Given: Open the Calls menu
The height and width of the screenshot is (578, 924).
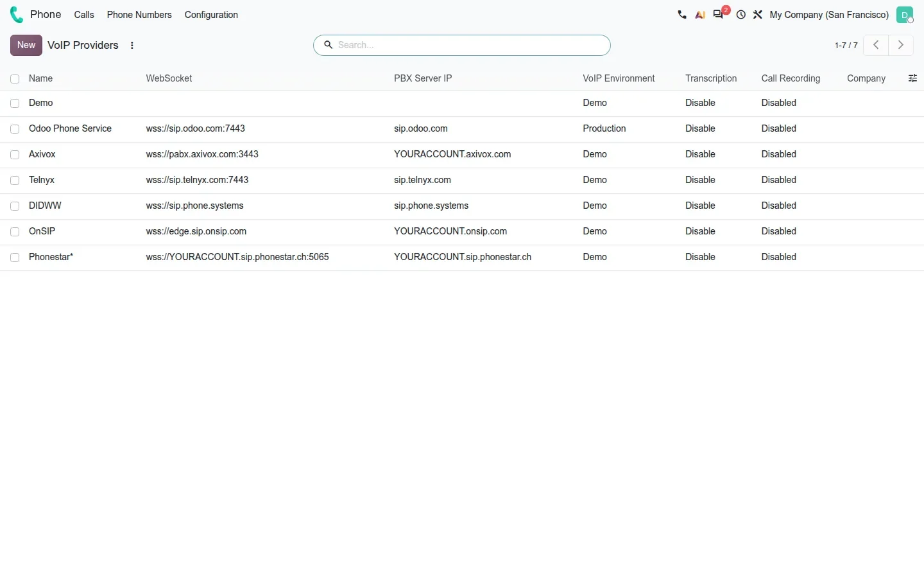Looking at the screenshot, I should pos(84,15).
